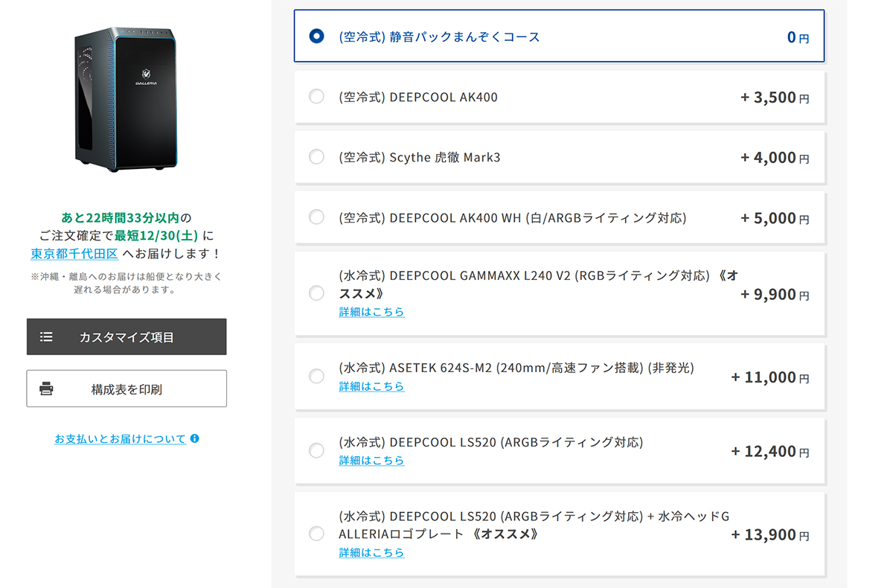Open 詳細はこちら under the +12,400円 LS520 option
This screenshot has width=893, height=588.
tap(371, 461)
